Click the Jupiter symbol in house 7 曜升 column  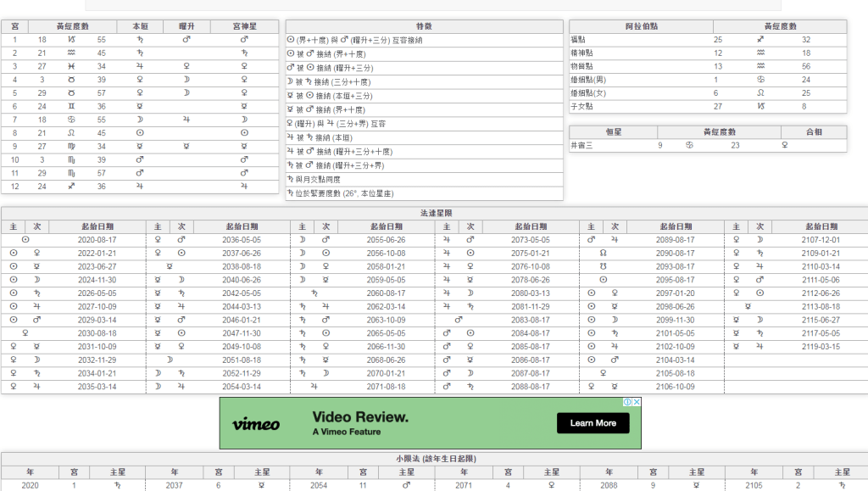(186, 120)
